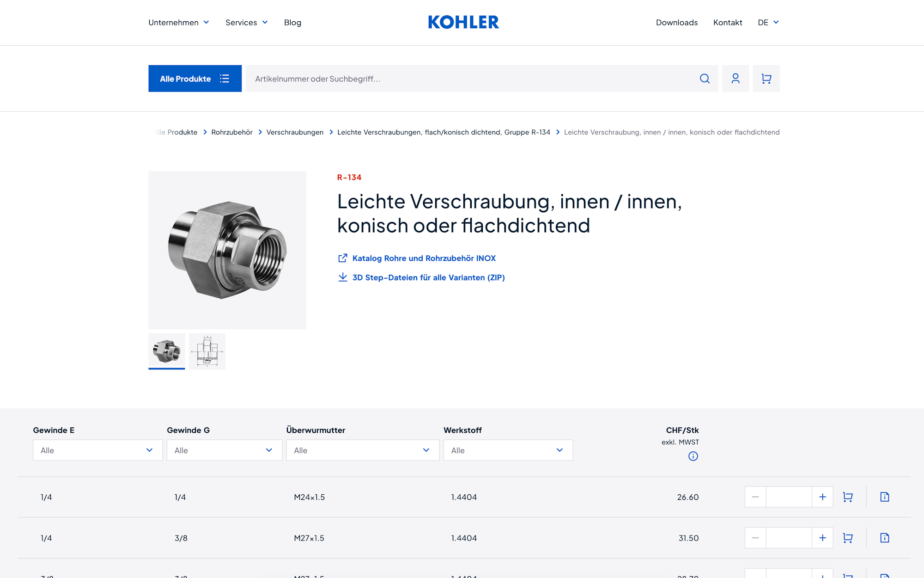
Task: Open the Downloads page
Action: click(677, 22)
